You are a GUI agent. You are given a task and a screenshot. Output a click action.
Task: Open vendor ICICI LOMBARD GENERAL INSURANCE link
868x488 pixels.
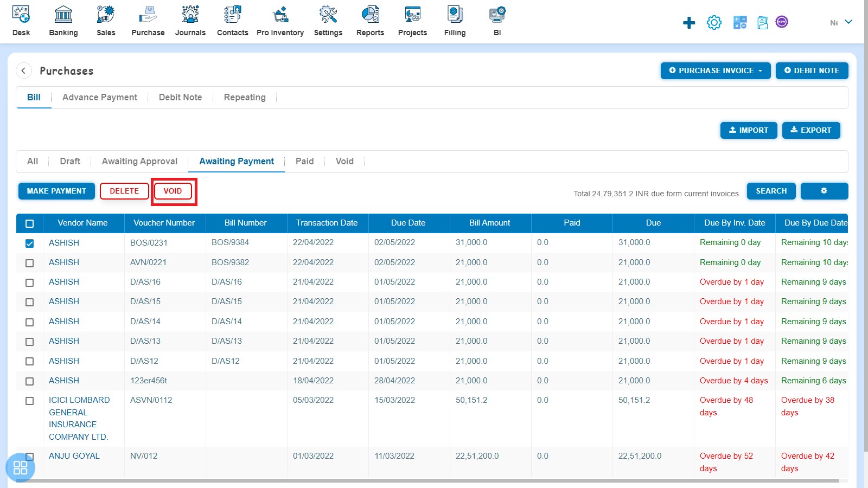(79, 419)
